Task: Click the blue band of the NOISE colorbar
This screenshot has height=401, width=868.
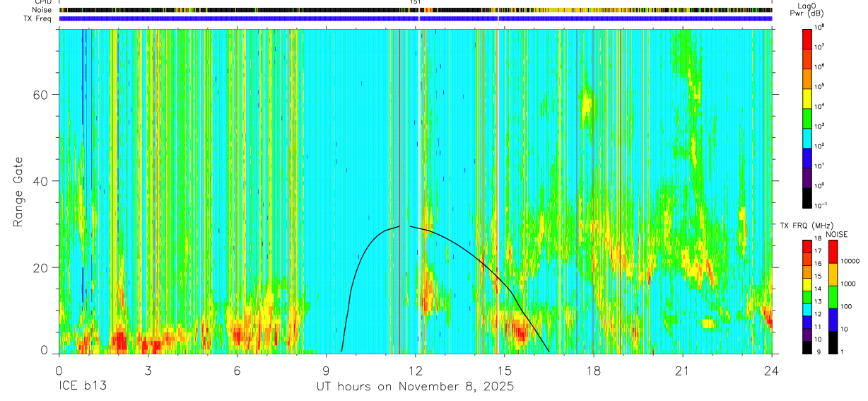Action: [x=833, y=320]
